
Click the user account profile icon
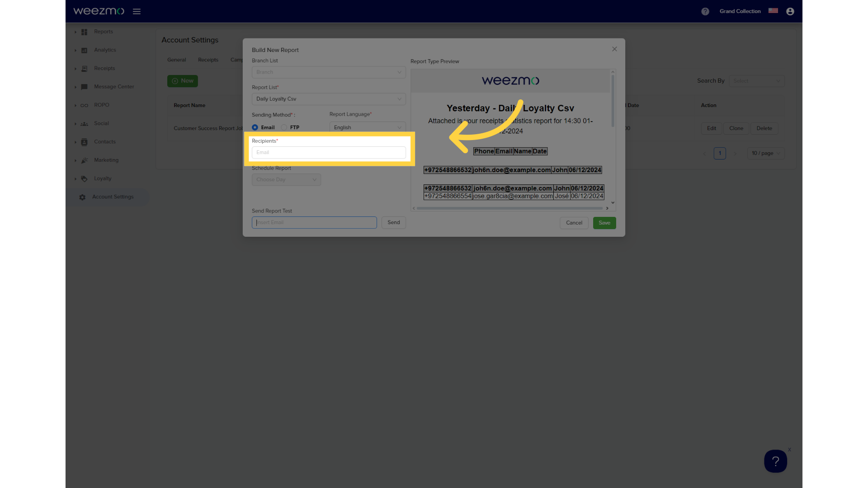791,11
